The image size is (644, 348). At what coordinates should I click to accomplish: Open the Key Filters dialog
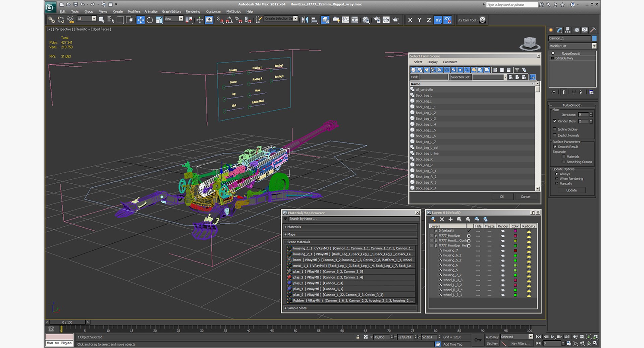[520, 344]
